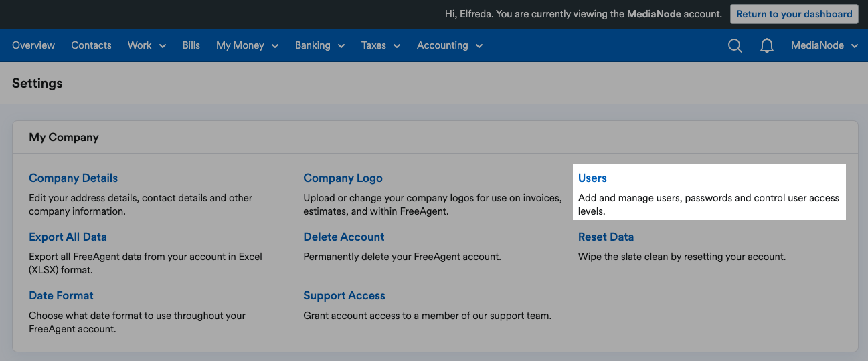Go to the Overview tab
Screen dimensions: 868x361
pos(33,45)
